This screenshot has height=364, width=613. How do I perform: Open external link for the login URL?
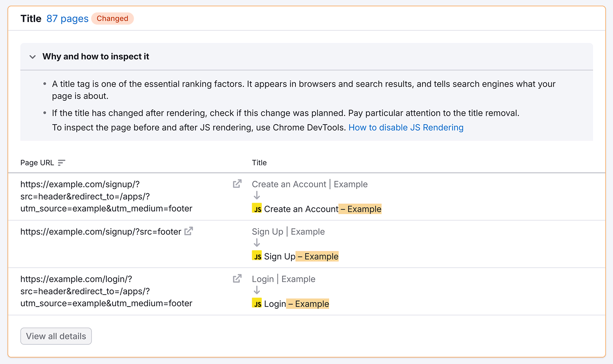(237, 279)
